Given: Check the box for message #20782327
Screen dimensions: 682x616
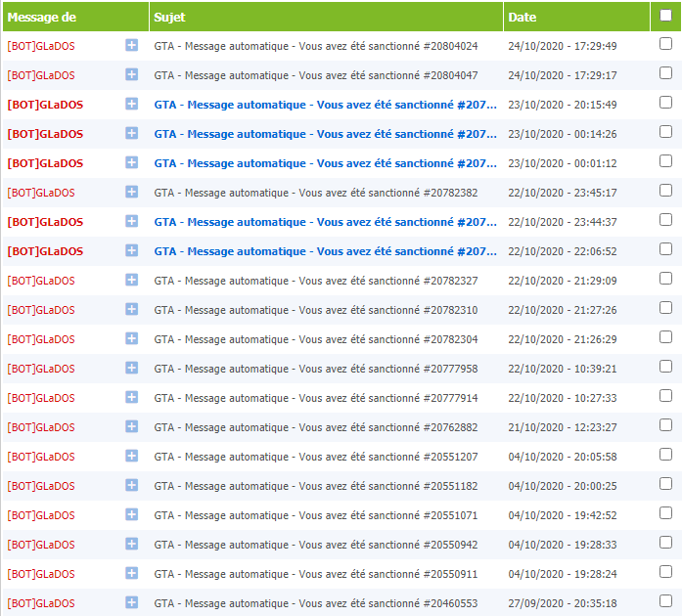Looking at the screenshot, I should pyautogui.click(x=665, y=279).
